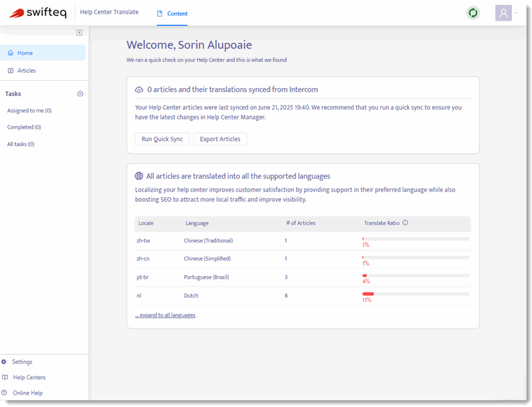Click the Home house icon
532x407 pixels.
point(10,53)
